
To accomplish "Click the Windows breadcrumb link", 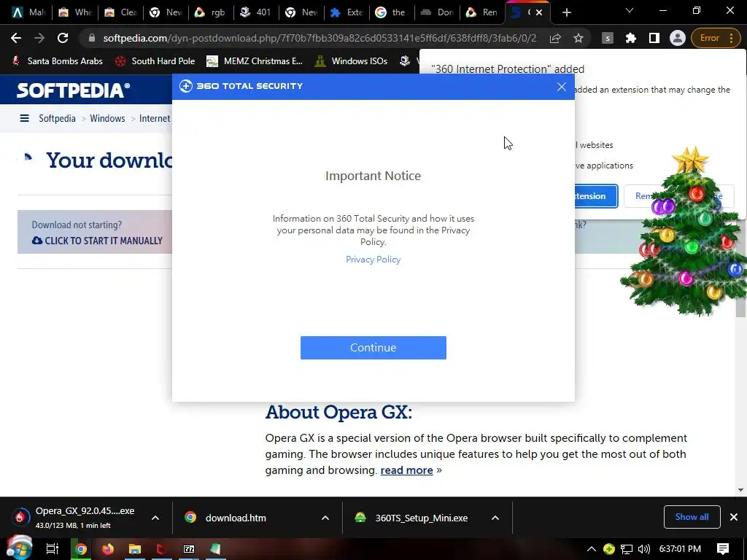I will pyautogui.click(x=107, y=118).
